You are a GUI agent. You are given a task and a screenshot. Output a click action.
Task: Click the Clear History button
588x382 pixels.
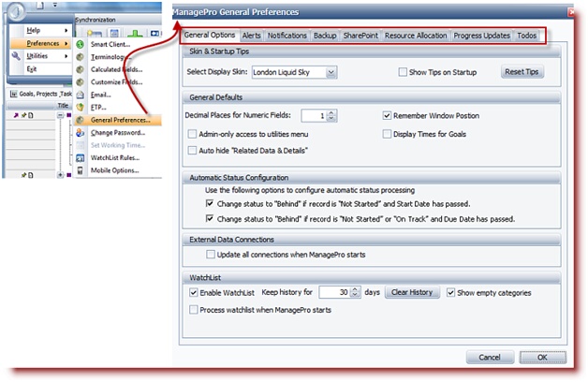(412, 292)
